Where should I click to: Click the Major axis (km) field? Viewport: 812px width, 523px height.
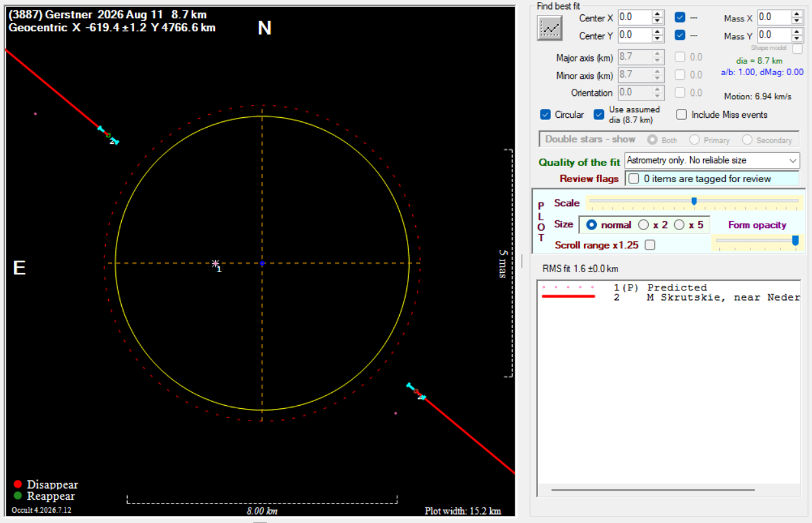click(x=634, y=57)
